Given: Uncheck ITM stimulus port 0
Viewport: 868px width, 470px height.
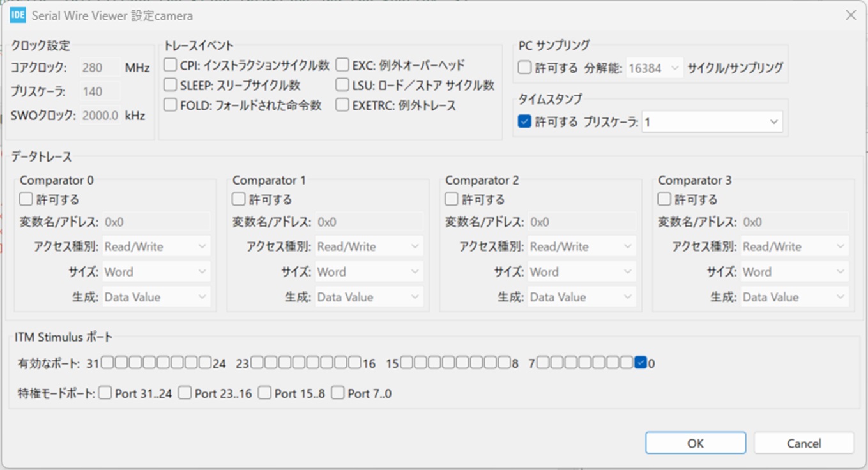Looking at the screenshot, I should [x=641, y=363].
